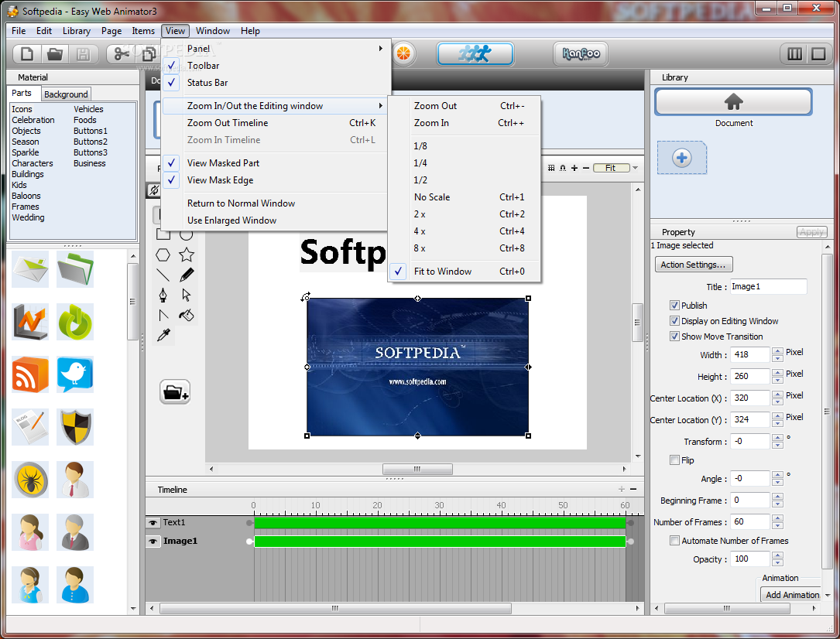Choose Use Enlarged Window menu item
840x639 pixels.
(x=275, y=220)
